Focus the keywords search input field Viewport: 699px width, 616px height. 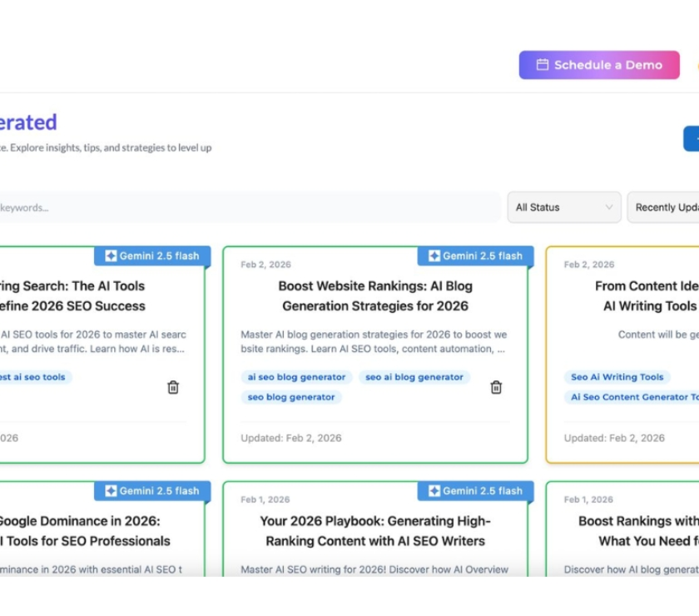(x=250, y=207)
